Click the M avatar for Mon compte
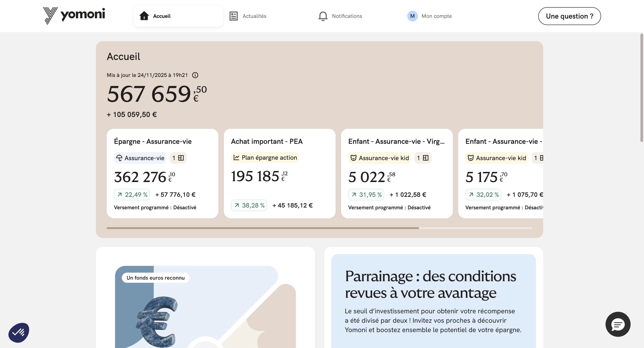 [x=412, y=16]
